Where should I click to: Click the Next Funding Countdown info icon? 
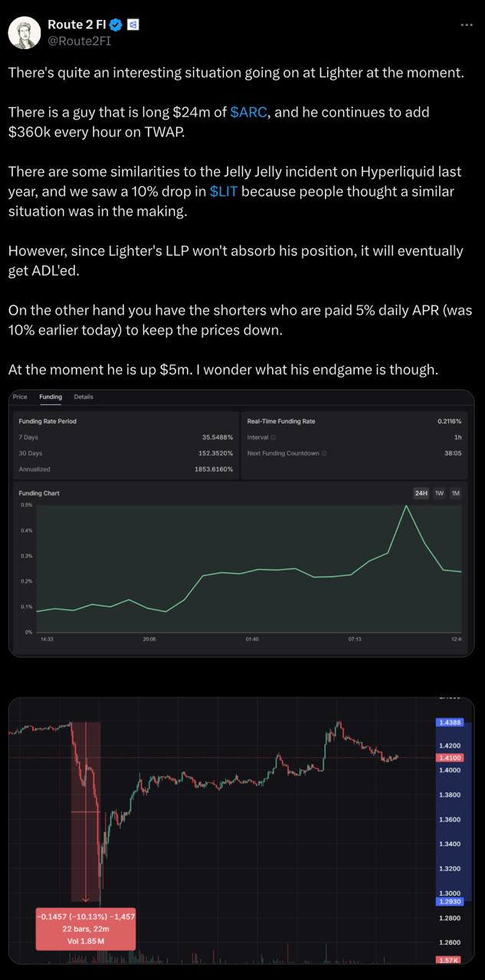324,453
